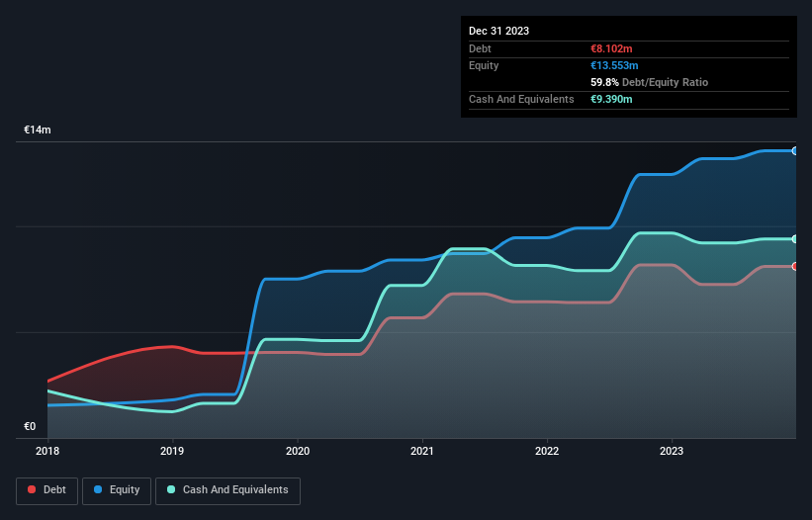
Task: Click the €14m y-axis label
Action: [x=38, y=130]
